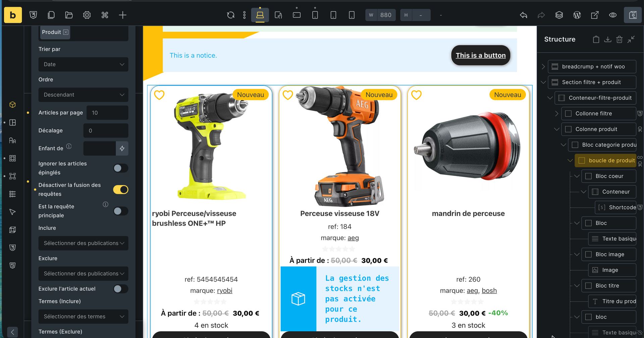Select boucle de produit structure item
Image resolution: width=644 pixels, height=338 pixels.
pyautogui.click(x=611, y=161)
